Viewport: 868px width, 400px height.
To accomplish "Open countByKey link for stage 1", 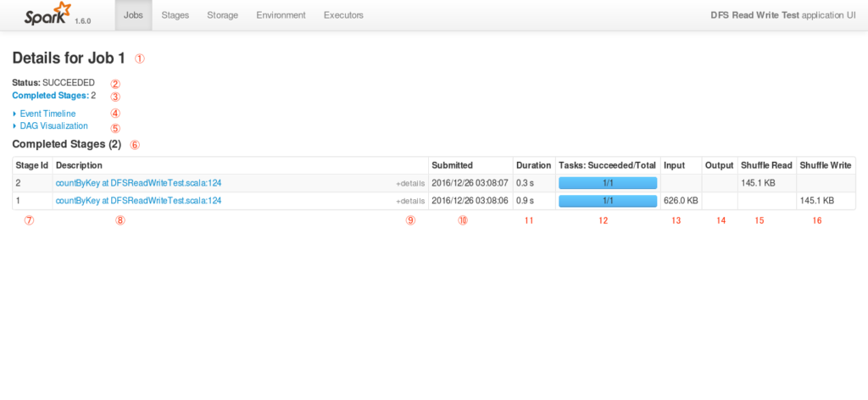I will (x=138, y=201).
